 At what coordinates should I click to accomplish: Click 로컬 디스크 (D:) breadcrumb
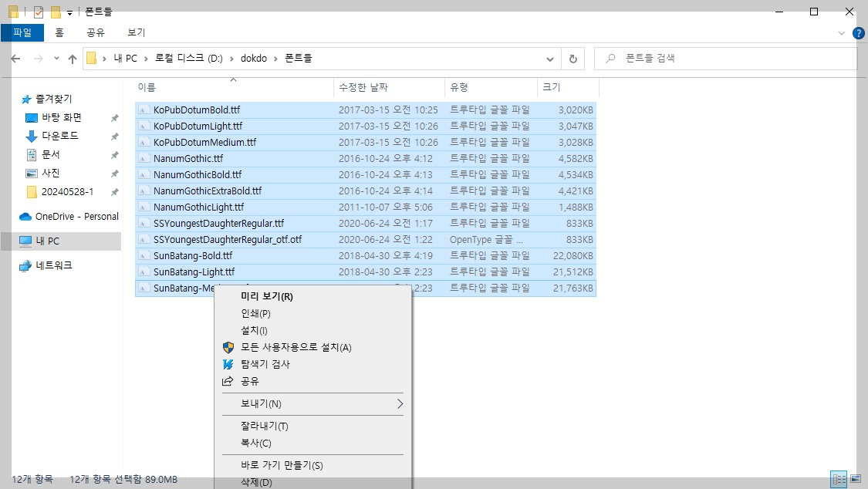(x=189, y=58)
